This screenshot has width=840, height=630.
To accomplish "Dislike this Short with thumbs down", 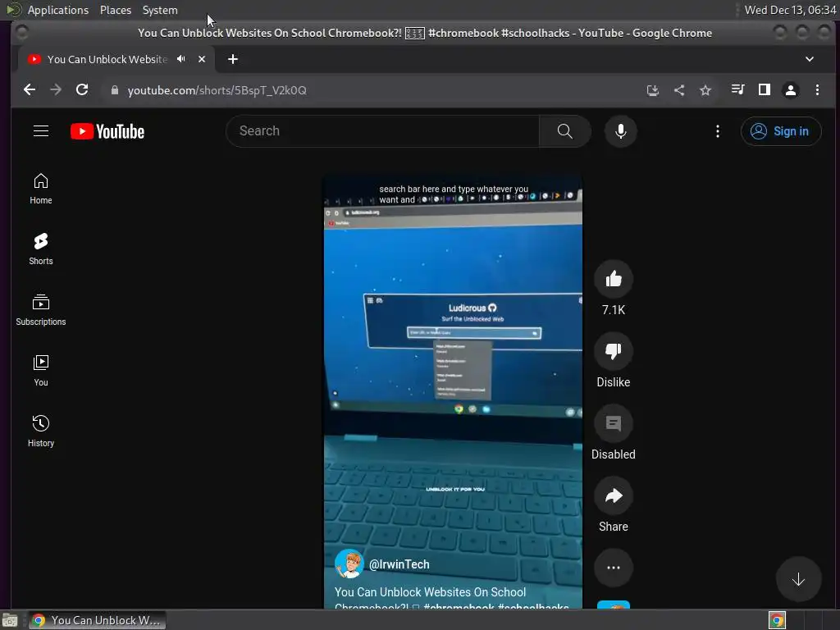I will tap(614, 351).
